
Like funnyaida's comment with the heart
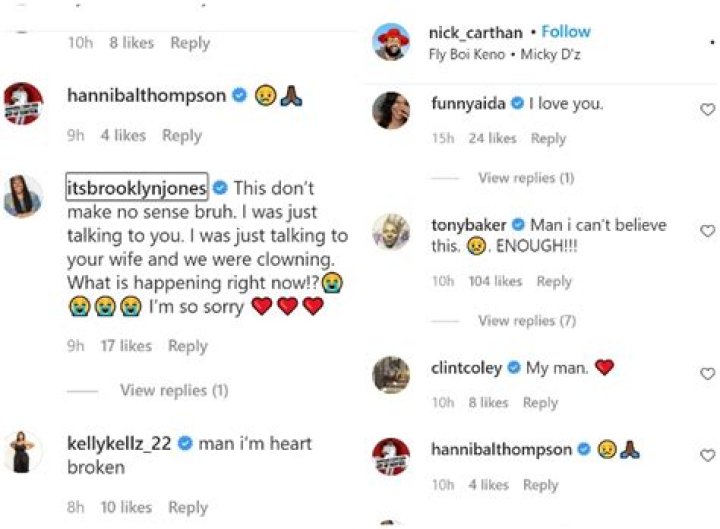click(707, 110)
